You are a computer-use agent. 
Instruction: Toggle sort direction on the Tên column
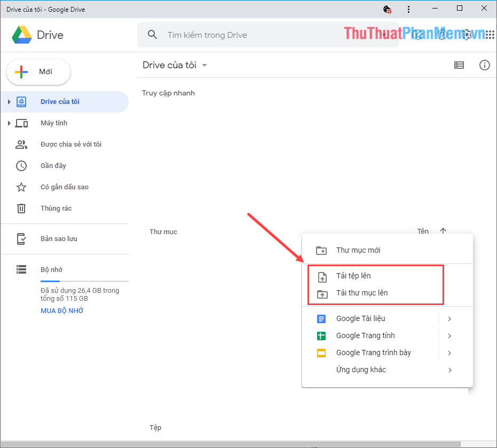coord(443,231)
